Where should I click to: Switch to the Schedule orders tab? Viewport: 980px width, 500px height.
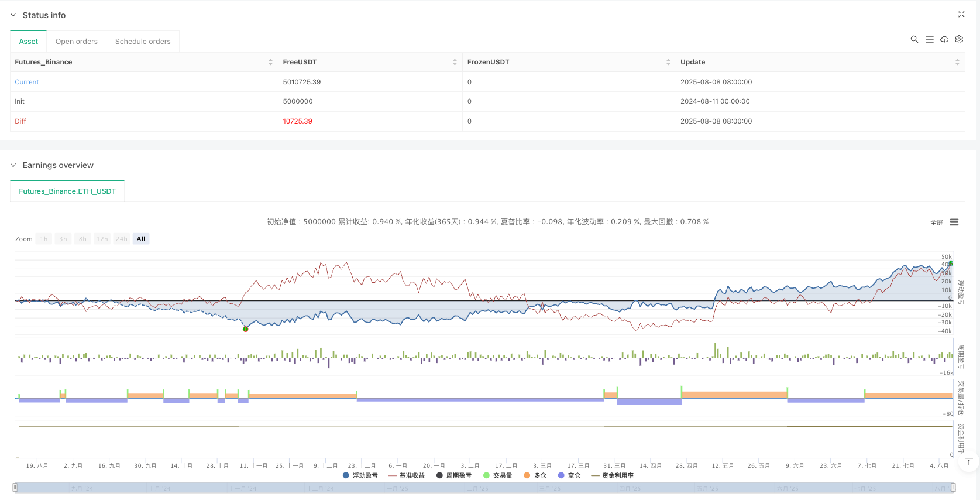tap(143, 42)
